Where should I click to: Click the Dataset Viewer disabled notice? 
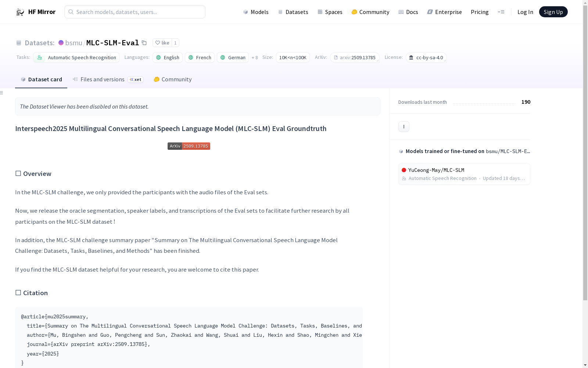(198, 106)
